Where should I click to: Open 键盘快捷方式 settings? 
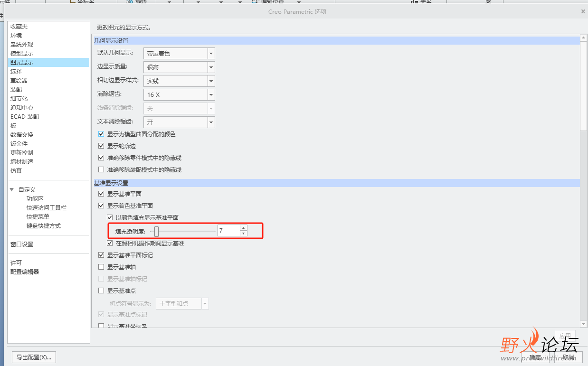click(44, 226)
